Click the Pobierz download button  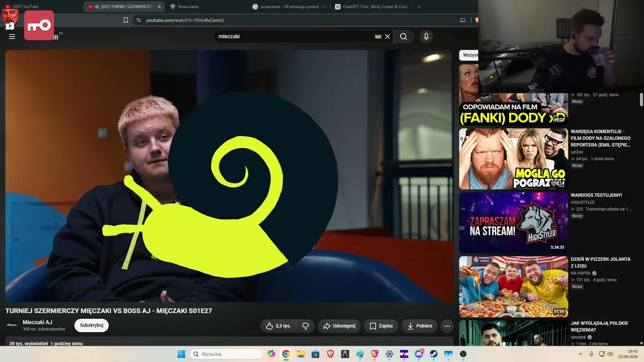pyautogui.click(x=419, y=326)
